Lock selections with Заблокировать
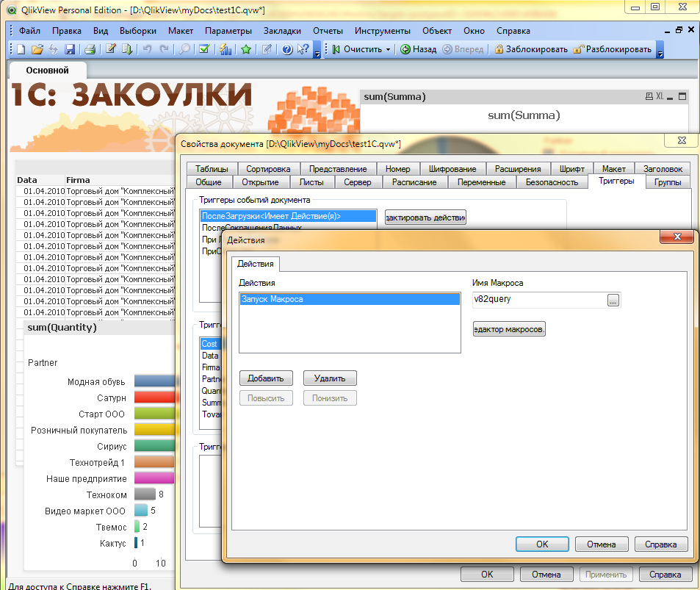700x590 pixels. pyautogui.click(x=531, y=49)
